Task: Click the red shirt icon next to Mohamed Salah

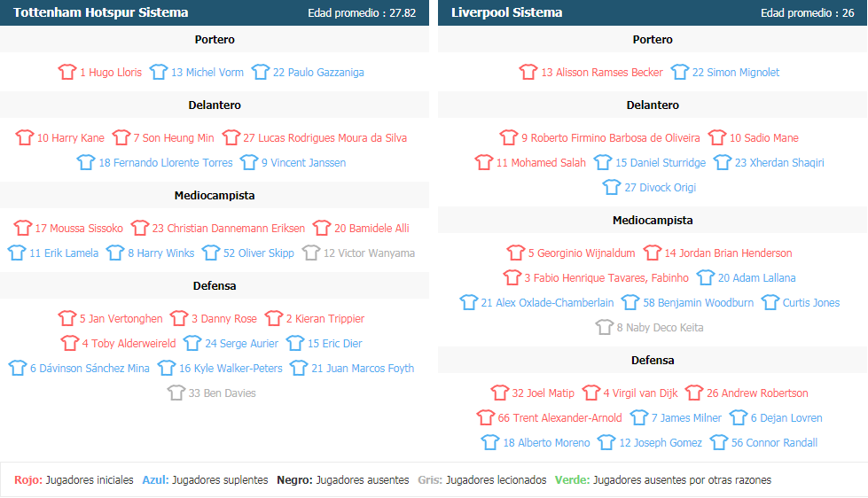Action: pos(484,163)
